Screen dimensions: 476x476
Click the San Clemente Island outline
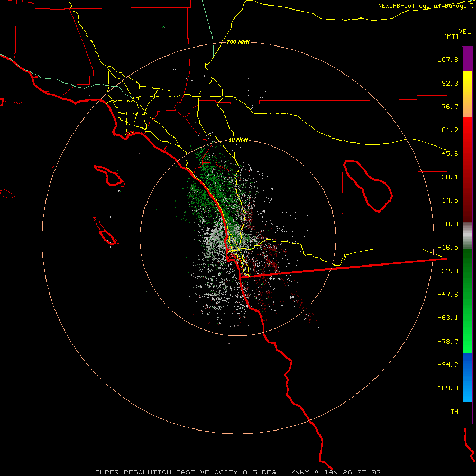point(106,231)
